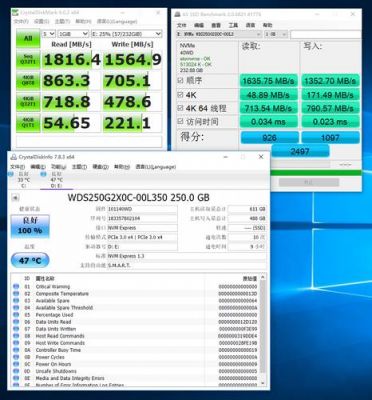Viewport: 372px width, 400px height.
Task: Click the status icon beside Power Cycles
Action: pos(16,357)
